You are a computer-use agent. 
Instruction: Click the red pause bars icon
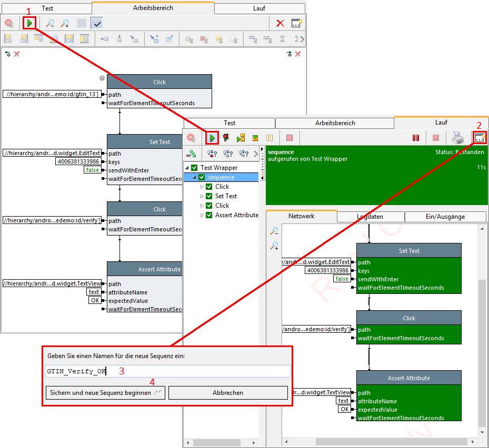[x=416, y=138]
